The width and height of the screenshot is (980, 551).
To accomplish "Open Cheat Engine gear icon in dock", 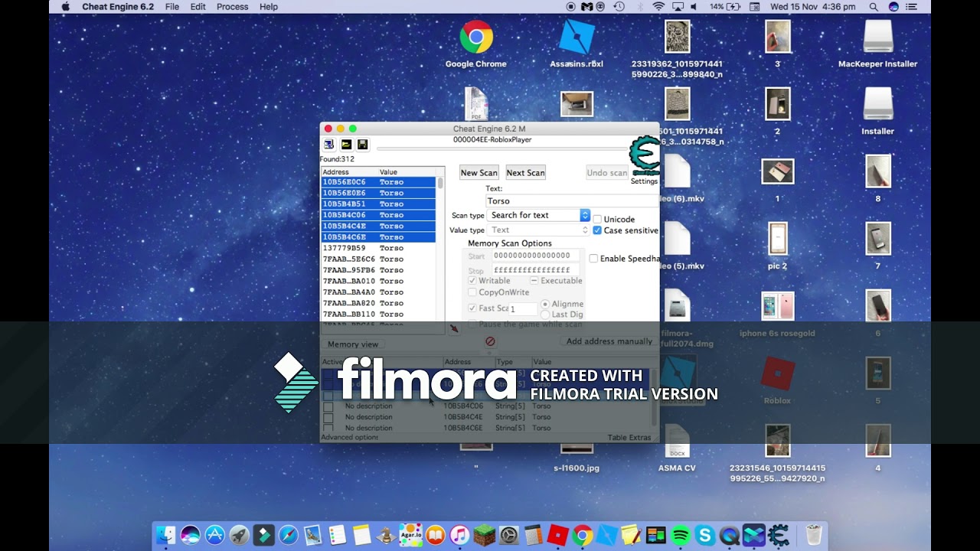I will click(x=779, y=535).
